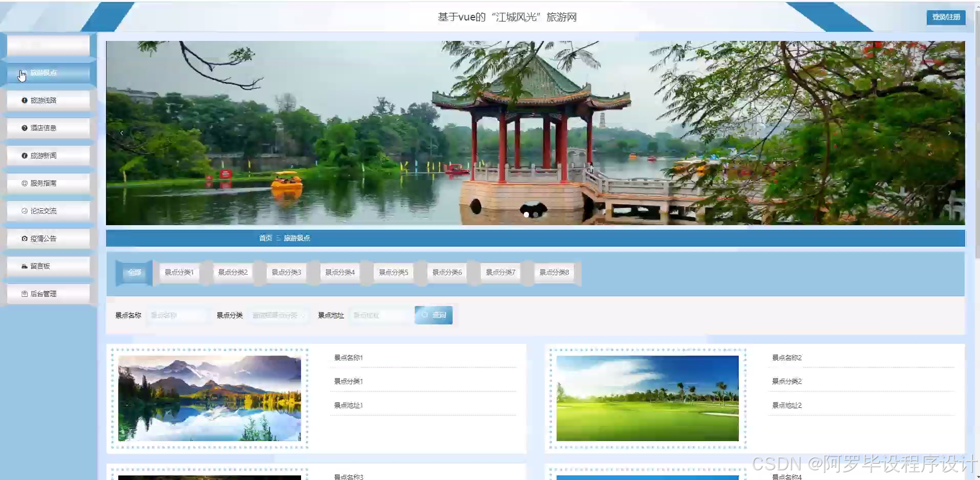The height and width of the screenshot is (480, 980).
Task: Open the 论坛交流 sidebar menu
Action: 48,211
